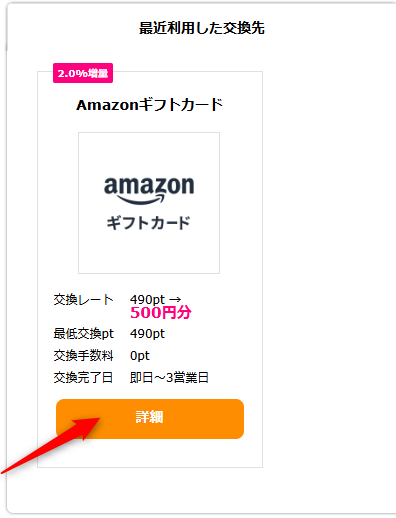Click the amazon smile logo
Screen dimensions: 396x518
pyautogui.click(x=149, y=190)
